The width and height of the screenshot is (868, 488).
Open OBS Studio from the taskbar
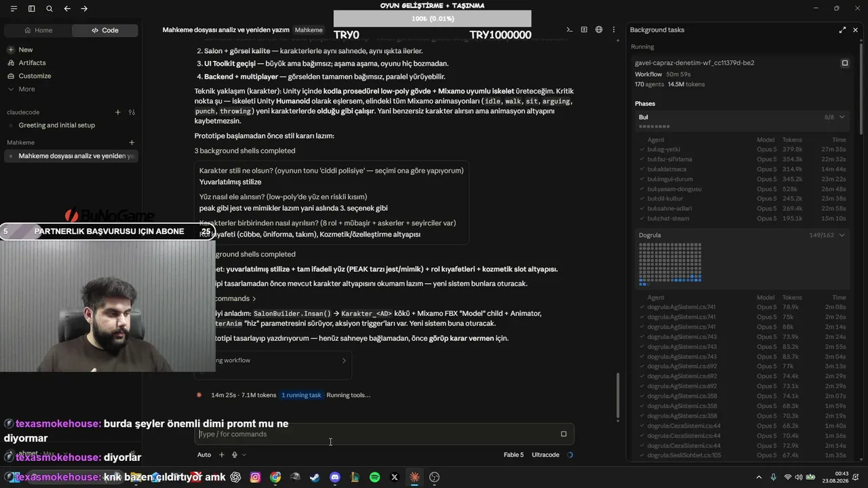tap(435, 477)
